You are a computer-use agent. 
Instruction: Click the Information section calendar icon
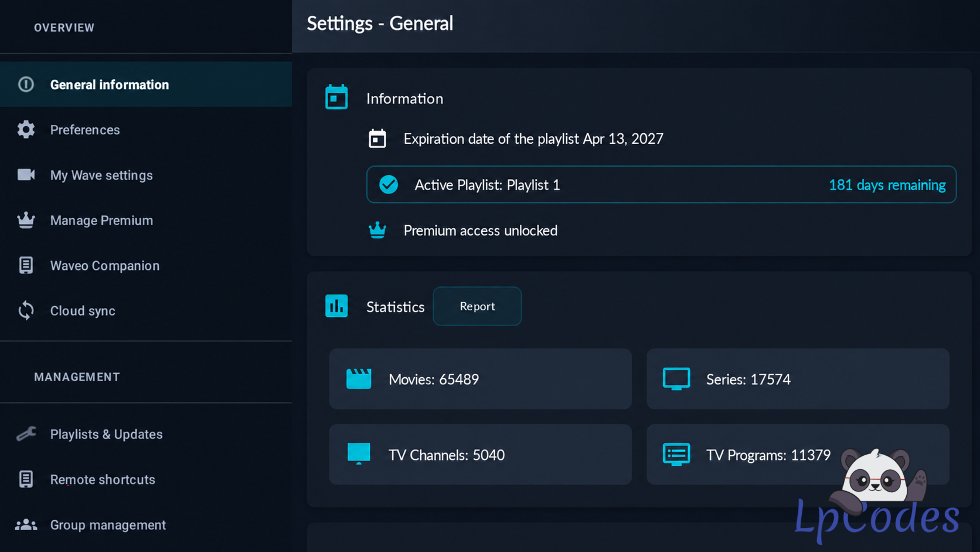[x=336, y=97]
